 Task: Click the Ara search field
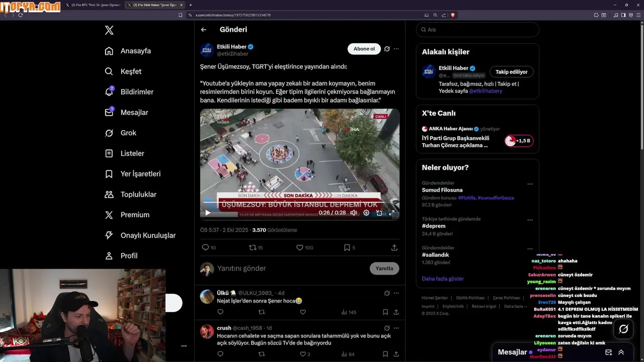(477, 30)
